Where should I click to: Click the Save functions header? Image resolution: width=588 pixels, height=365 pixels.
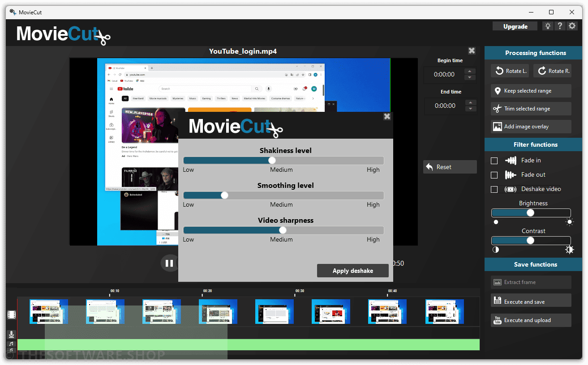tap(533, 264)
